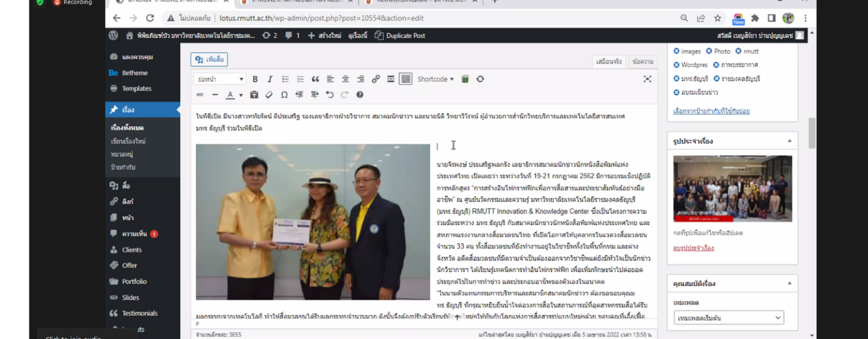Enter distraction-free fullscreen mode

(x=647, y=79)
